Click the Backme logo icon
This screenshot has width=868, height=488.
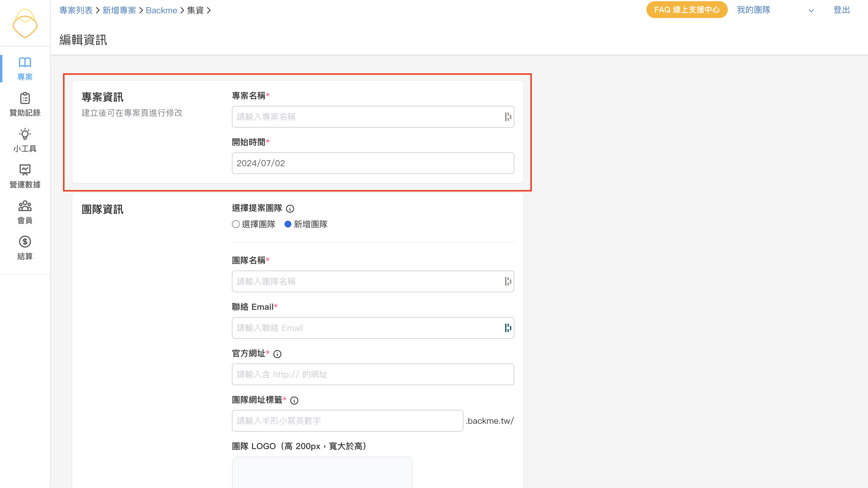point(25,23)
